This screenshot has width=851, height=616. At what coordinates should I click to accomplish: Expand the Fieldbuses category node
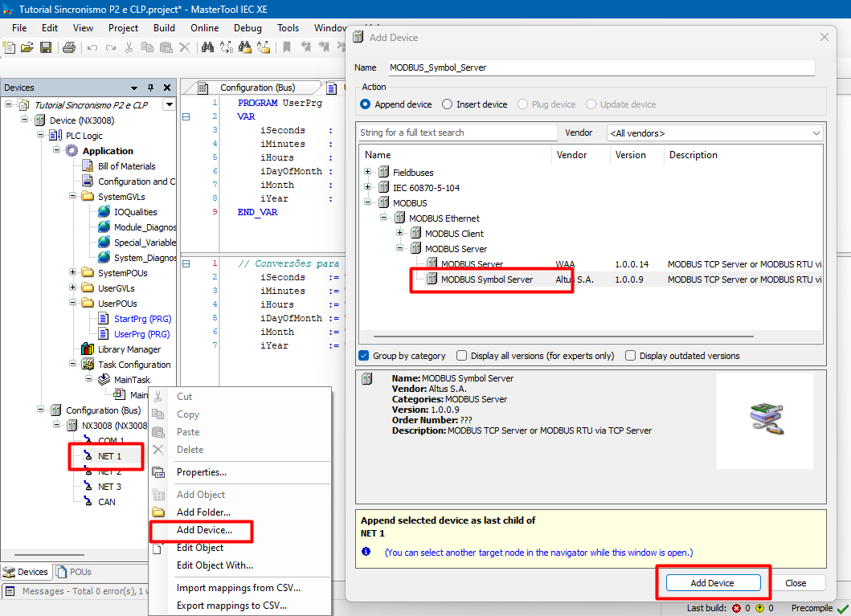pyautogui.click(x=368, y=172)
